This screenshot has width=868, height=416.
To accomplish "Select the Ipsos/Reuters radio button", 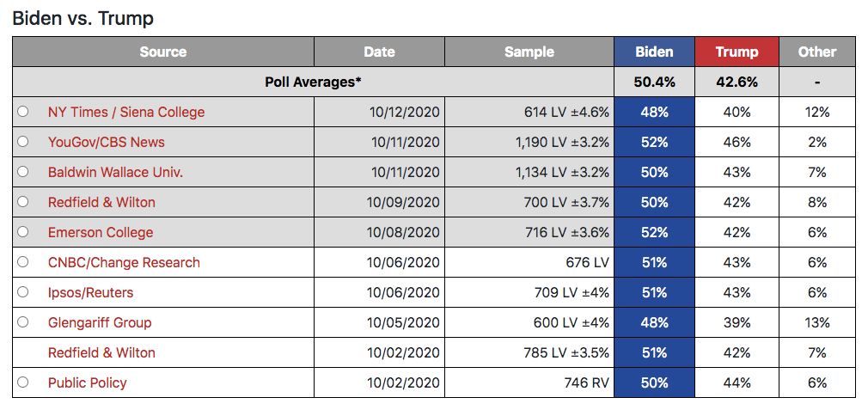I will [x=22, y=292].
